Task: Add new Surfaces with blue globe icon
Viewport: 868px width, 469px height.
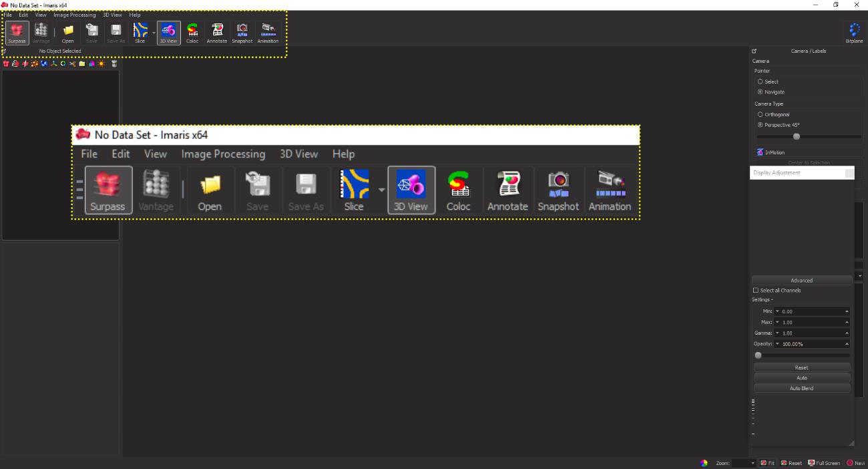Action: pyautogui.click(x=44, y=64)
